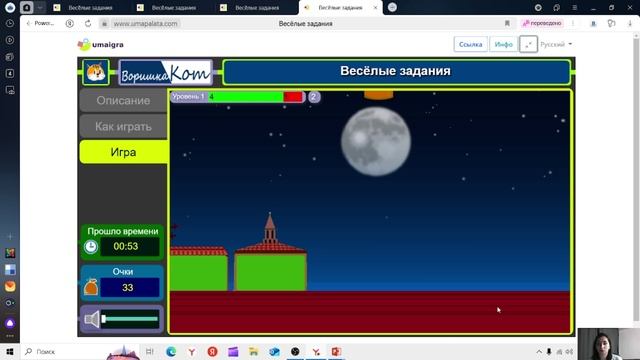Open the purple Alice assistant in sidebar
Image resolution: width=640 pixels, height=360 pixels.
(10, 323)
